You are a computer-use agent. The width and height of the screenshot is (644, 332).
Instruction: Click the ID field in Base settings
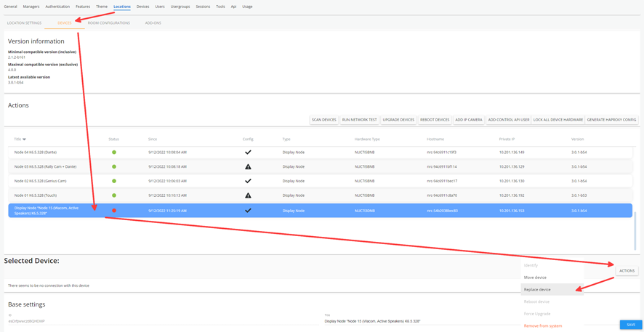pos(162,321)
